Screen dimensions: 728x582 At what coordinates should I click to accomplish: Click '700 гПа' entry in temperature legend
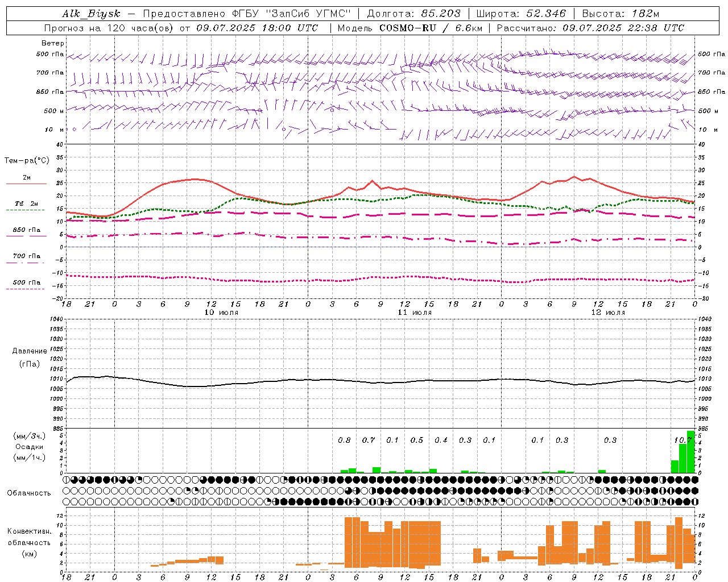point(27,256)
